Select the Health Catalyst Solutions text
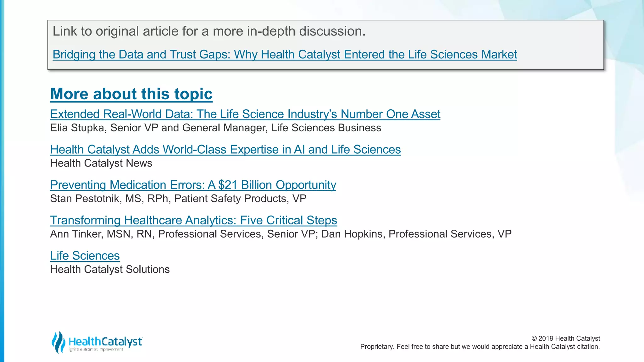 click(x=110, y=270)
